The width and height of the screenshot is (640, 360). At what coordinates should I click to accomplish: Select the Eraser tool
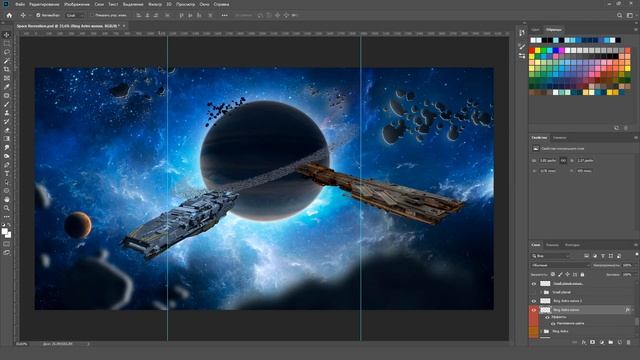click(7, 130)
